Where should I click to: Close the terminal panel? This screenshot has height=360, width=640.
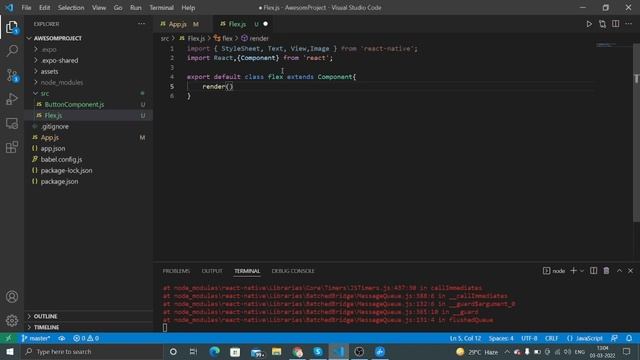(631, 271)
